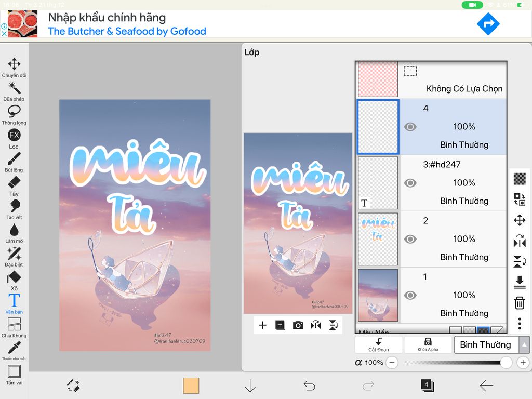Click the vertical flip icon below layer preview

click(334, 325)
